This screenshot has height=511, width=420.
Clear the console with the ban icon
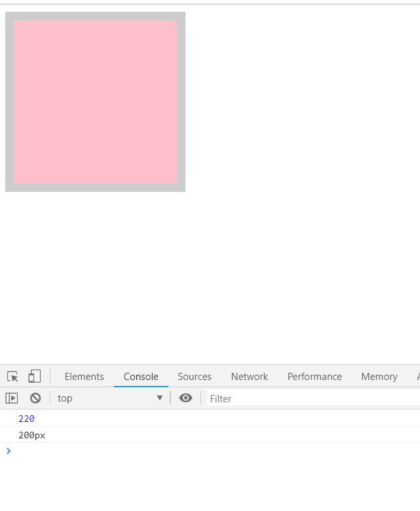coord(35,398)
